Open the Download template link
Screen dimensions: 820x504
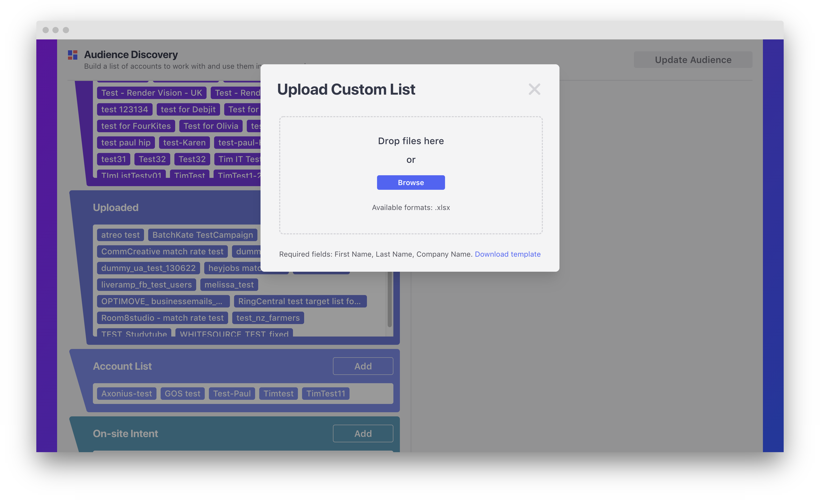(x=507, y=254)
